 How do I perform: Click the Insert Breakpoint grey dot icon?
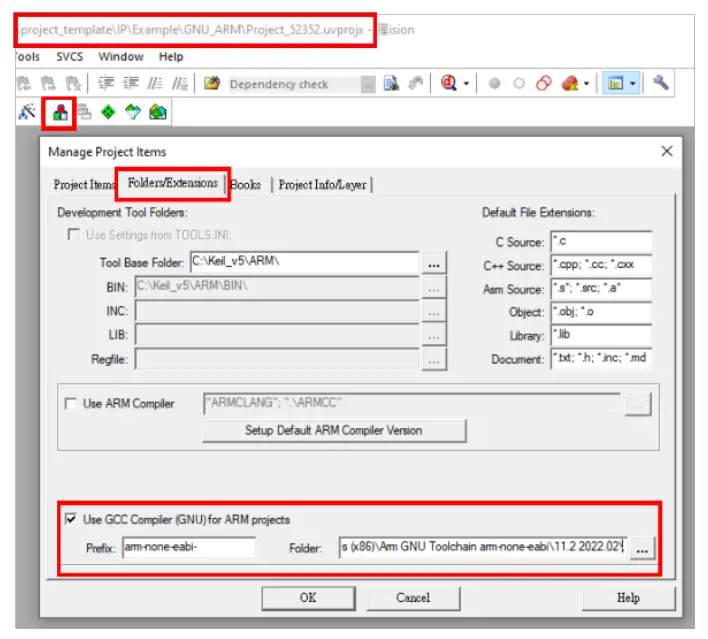[x=494, y=84]
